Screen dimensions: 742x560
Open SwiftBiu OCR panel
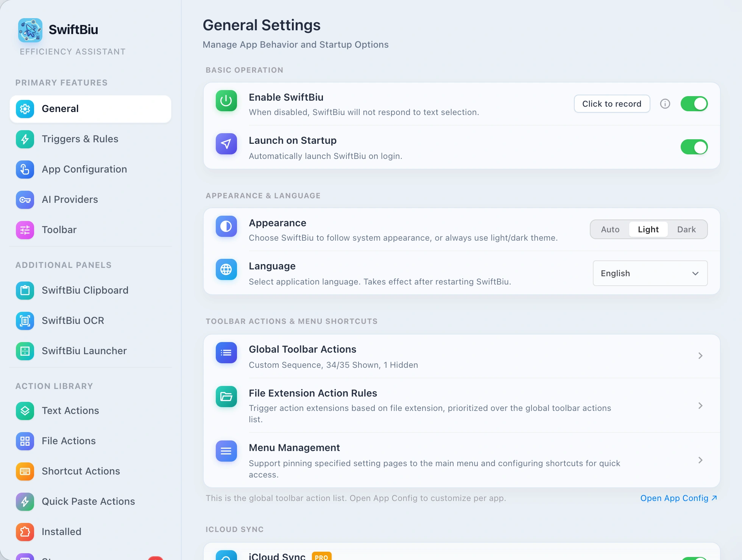(x=90, y=321)
